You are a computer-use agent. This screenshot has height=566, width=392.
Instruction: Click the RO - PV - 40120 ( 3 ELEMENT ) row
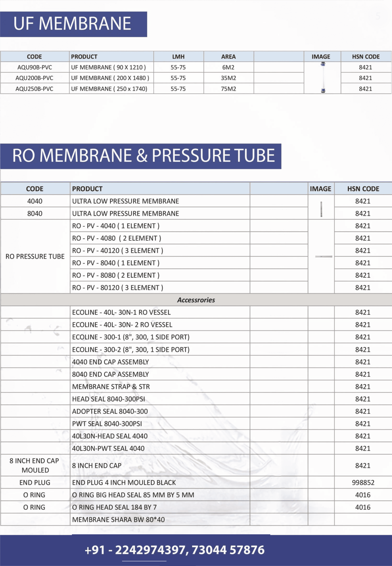click(117, 251)
